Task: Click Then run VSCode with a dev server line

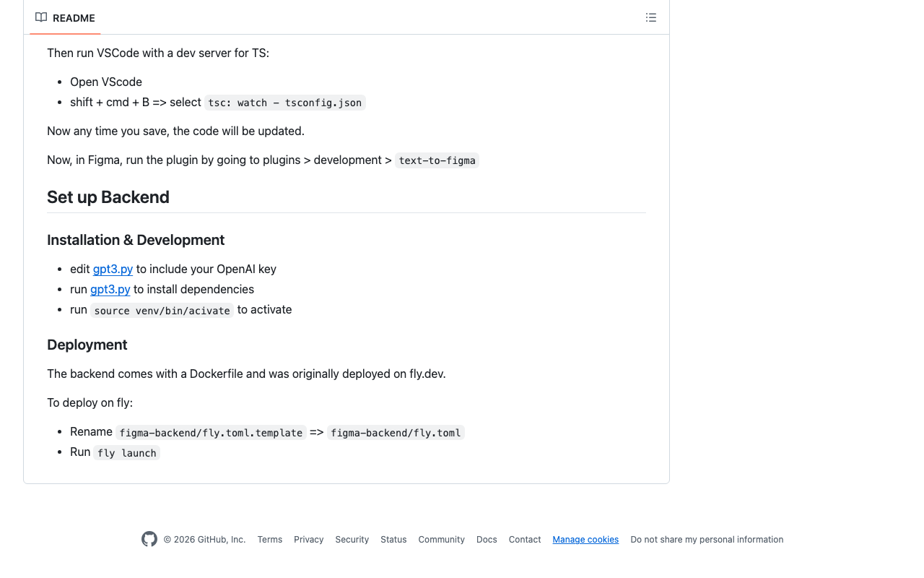Action: 158,53
